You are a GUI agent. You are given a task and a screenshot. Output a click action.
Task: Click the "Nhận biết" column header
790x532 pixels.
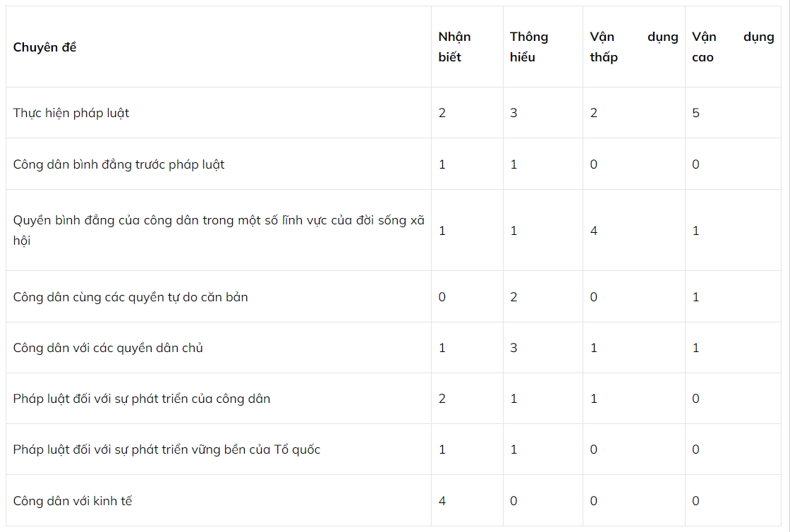tap(454, 47)
